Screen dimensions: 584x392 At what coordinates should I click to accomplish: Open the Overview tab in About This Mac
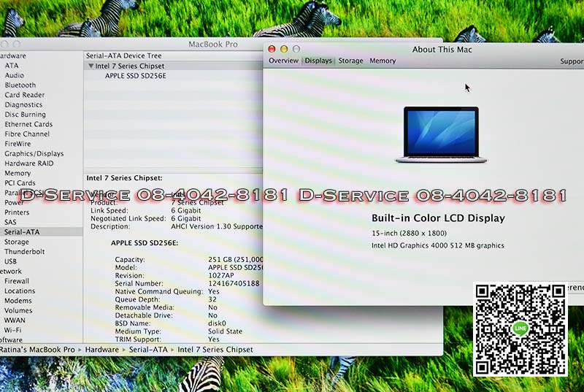pyautogui.click(x=283, y=61)
